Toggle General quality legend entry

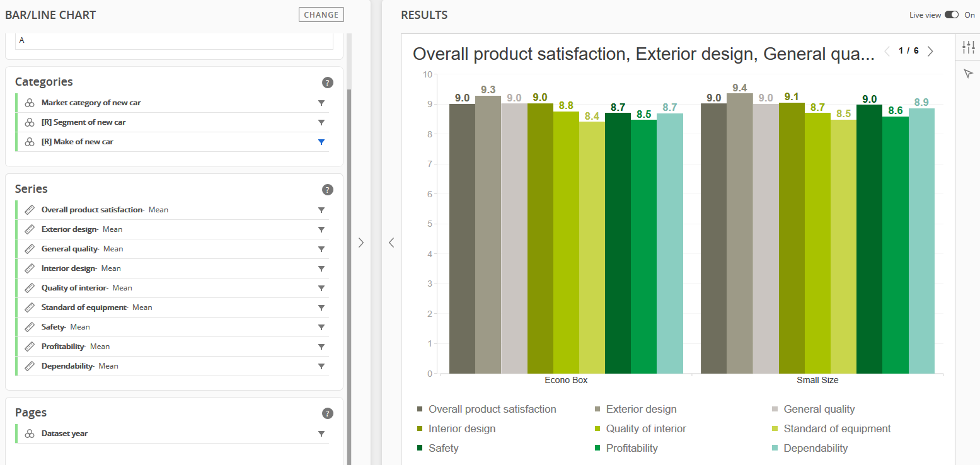click(x=813, y=410)
